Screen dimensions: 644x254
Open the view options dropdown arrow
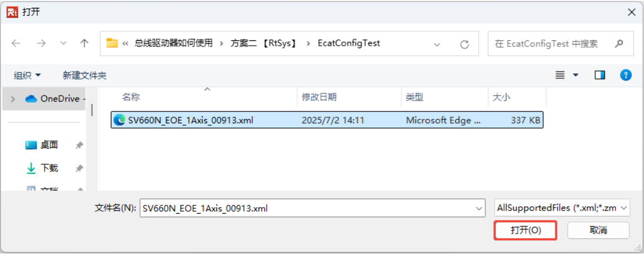575,75
